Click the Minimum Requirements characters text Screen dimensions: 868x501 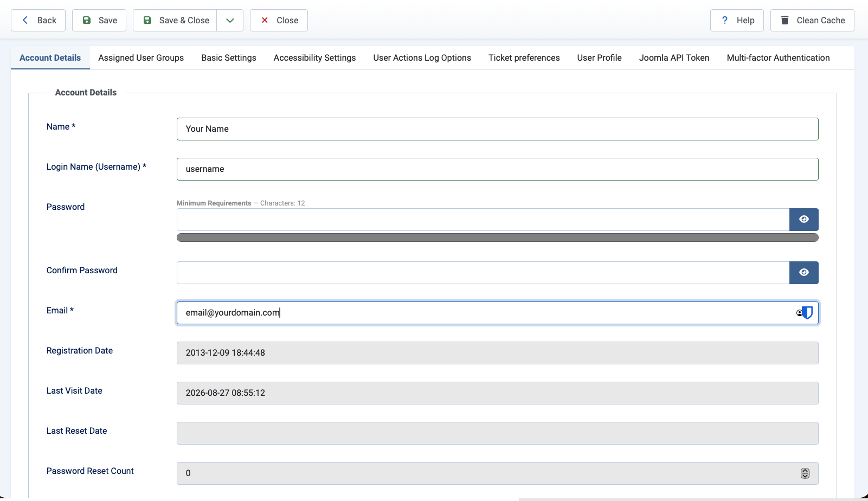(241, 203)
